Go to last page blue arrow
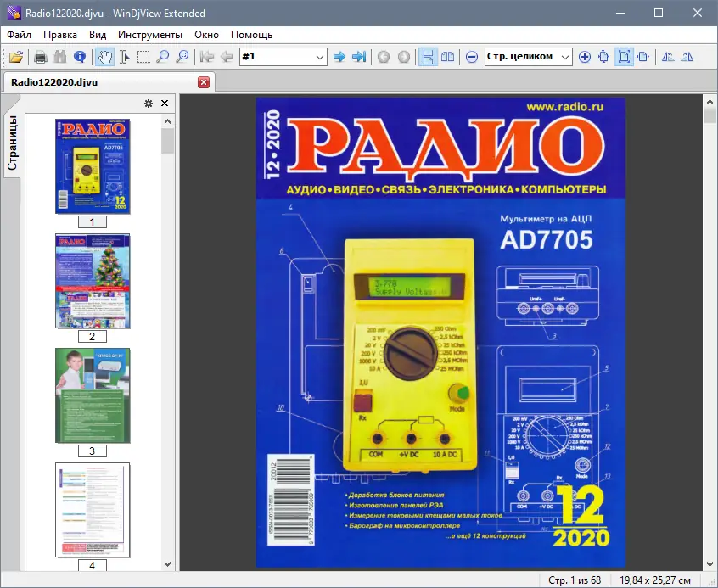This screenshot has width=718, height=588. (359, 57)
